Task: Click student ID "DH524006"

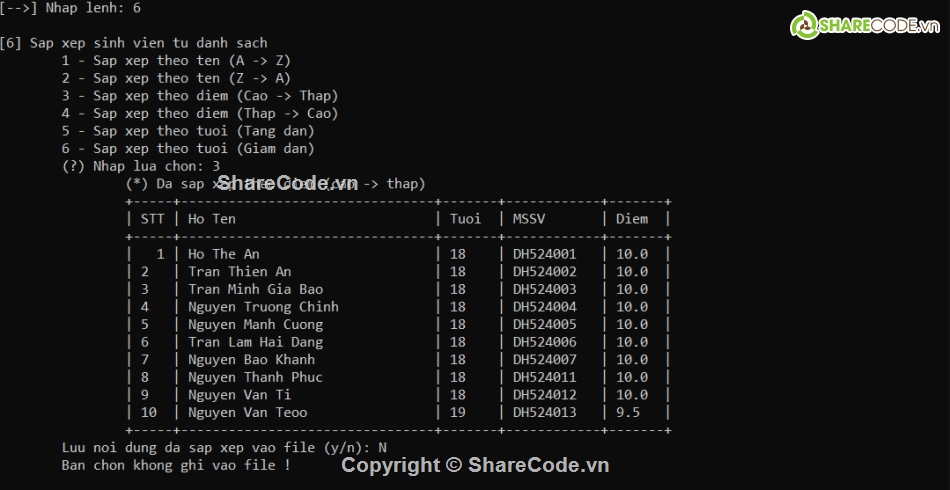Action: click(545, 342)
